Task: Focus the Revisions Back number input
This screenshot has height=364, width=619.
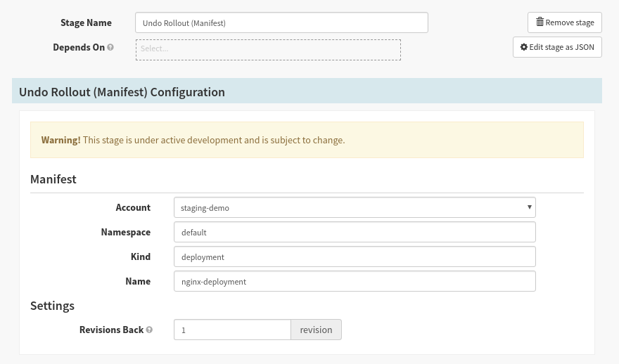Action: pyautogui.click(x=232, y=330)
